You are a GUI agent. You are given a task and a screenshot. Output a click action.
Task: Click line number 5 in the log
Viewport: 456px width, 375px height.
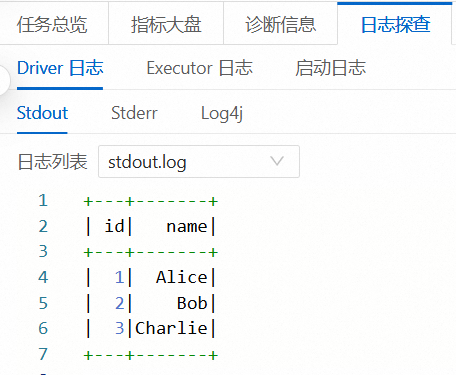point(43,303)
